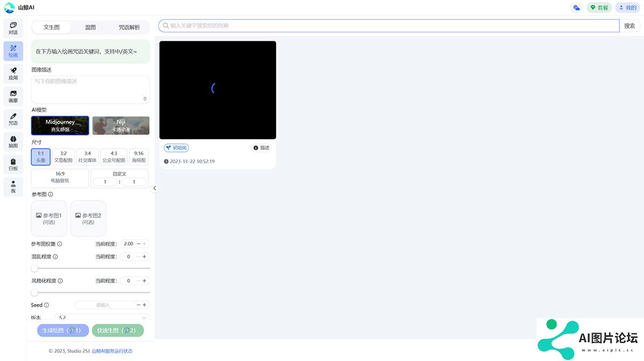Screen dimensions: 644x361
Task: Decrease Seed value with minus
Action: point(138,305)
